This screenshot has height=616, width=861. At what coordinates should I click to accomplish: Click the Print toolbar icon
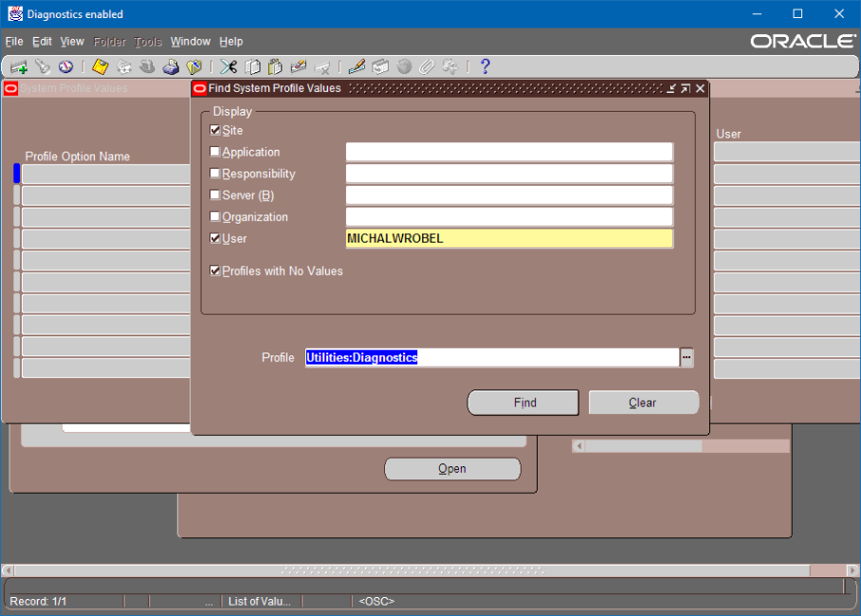click(171, 67)
